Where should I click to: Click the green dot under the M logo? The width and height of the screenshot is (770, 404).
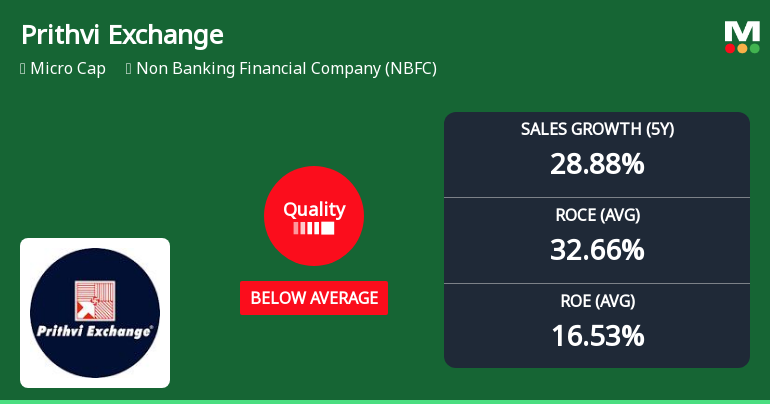tap(754, 48)
